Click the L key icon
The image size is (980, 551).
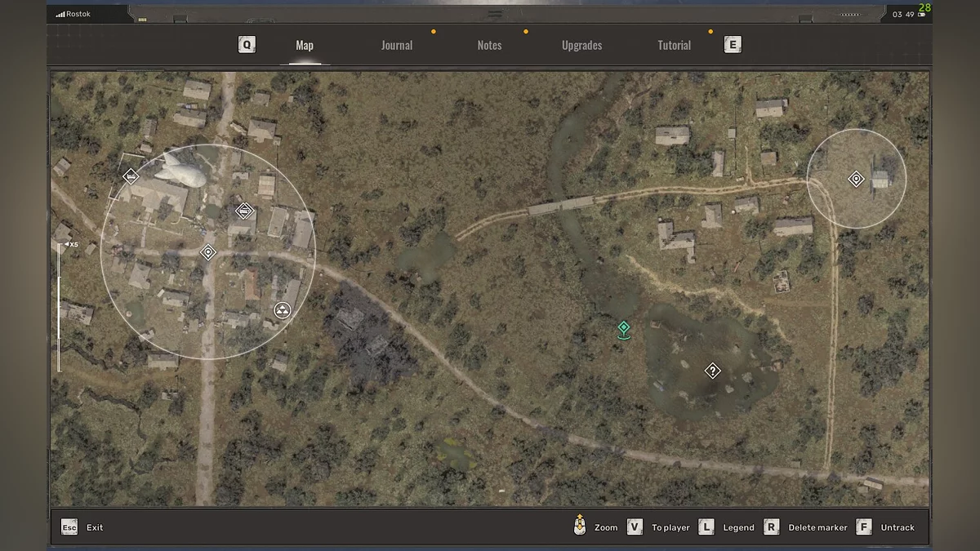pos(706,527)
